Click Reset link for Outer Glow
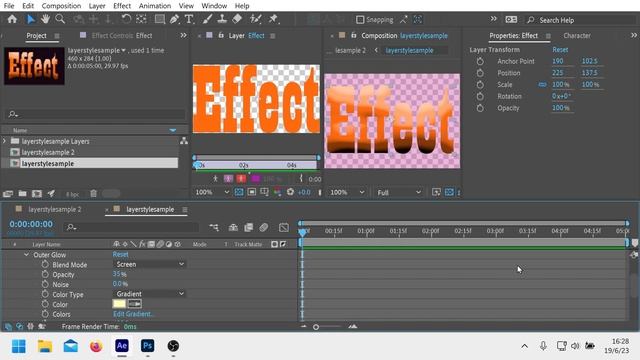The height and width of the screenshot is (360, 640). (120, 254)
